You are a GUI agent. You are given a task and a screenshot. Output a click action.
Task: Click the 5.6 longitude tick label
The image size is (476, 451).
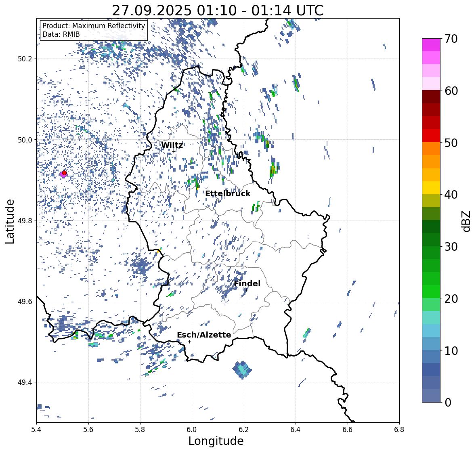click(88, 430)
